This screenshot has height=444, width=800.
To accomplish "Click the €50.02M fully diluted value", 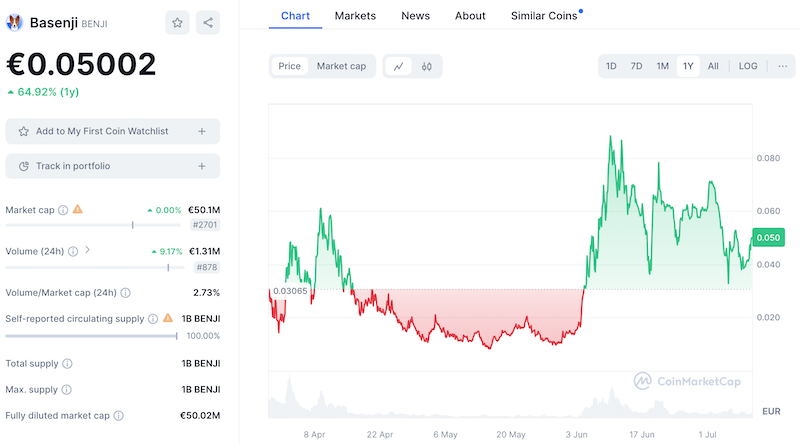I will tap(200, 415).
